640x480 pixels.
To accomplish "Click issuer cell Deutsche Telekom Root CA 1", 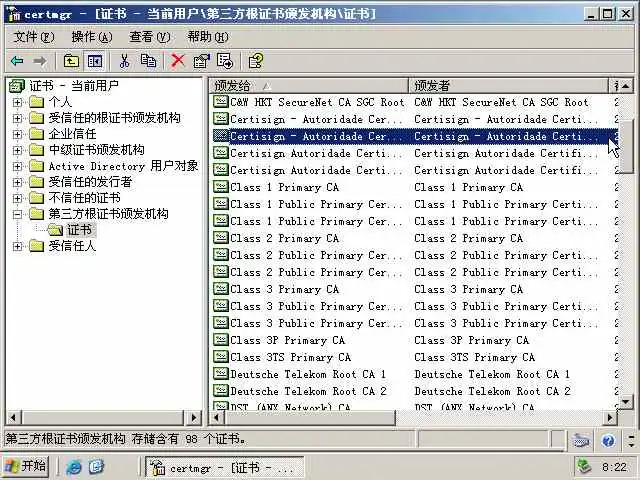I will (x=492, y=374).
